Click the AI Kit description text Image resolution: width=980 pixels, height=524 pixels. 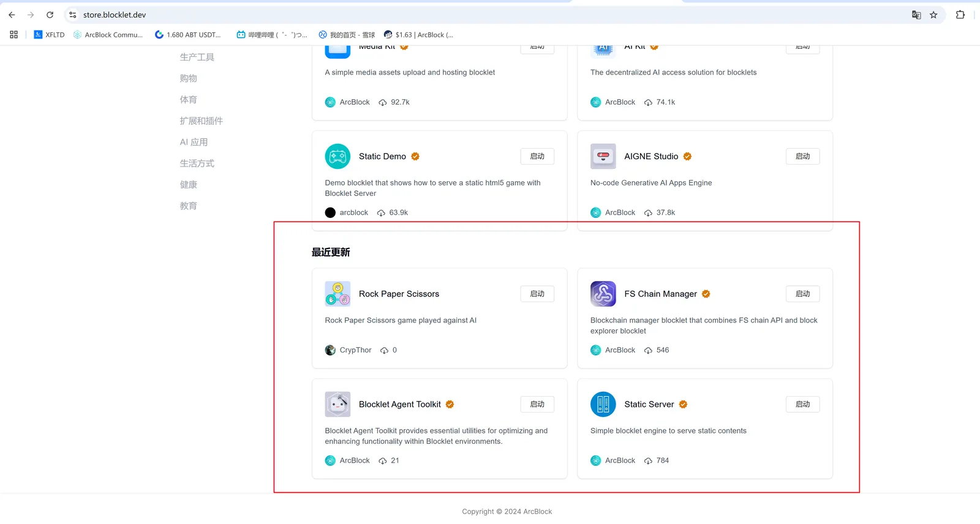click(673, 72)
